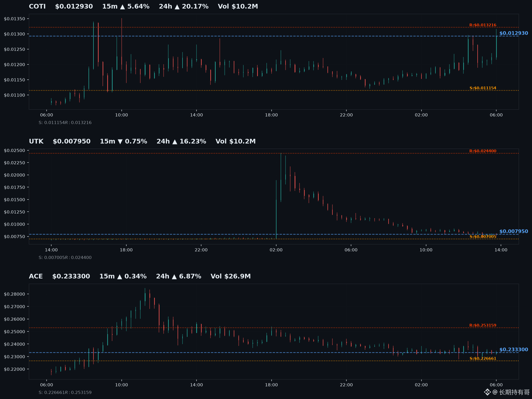Click $0.01150 on COTI price axis
The height and width of the screenshot is (399, 532).
tap(14, 80)
